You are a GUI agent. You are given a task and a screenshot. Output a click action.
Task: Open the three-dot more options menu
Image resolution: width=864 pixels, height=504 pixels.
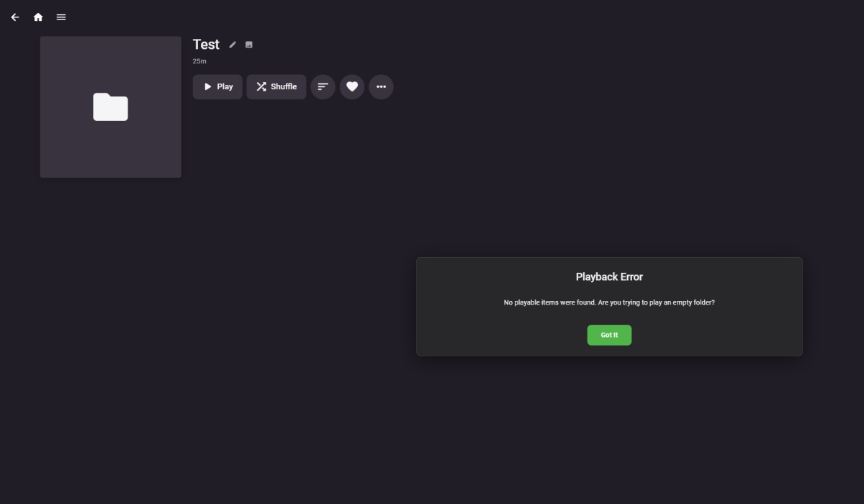[381, 86]
